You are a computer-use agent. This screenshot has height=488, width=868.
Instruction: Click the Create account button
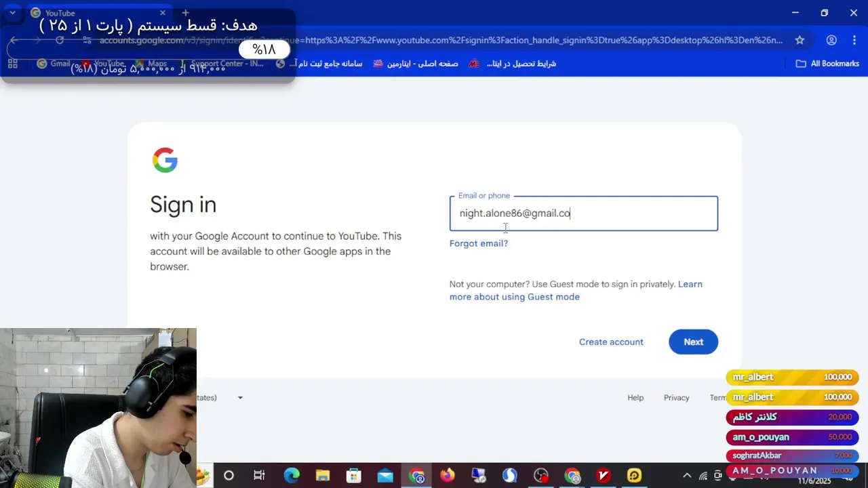[611, 342]
